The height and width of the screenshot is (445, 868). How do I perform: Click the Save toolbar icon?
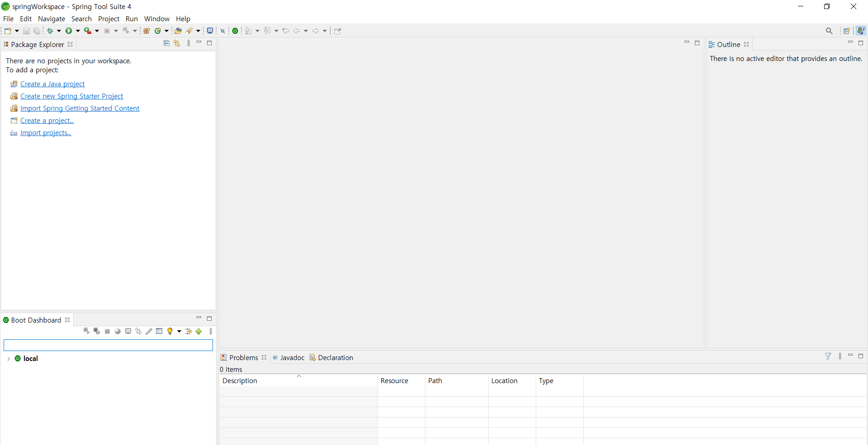(x=26, y=31)
